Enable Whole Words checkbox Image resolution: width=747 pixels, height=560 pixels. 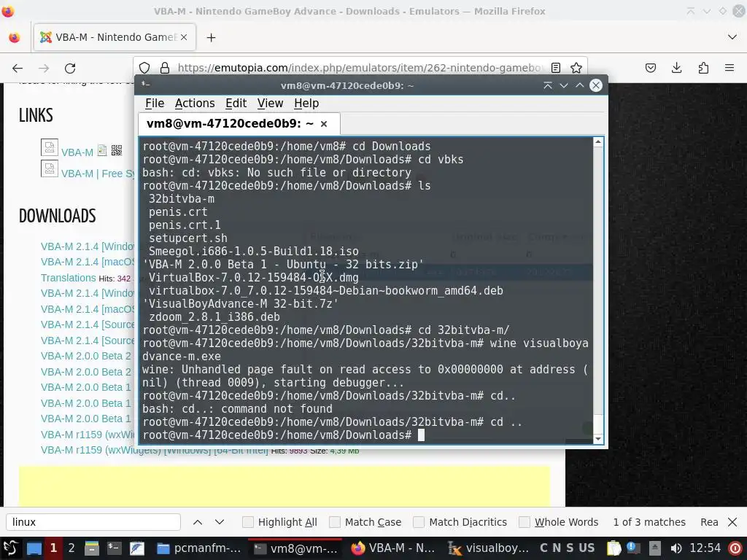point(524,522)
